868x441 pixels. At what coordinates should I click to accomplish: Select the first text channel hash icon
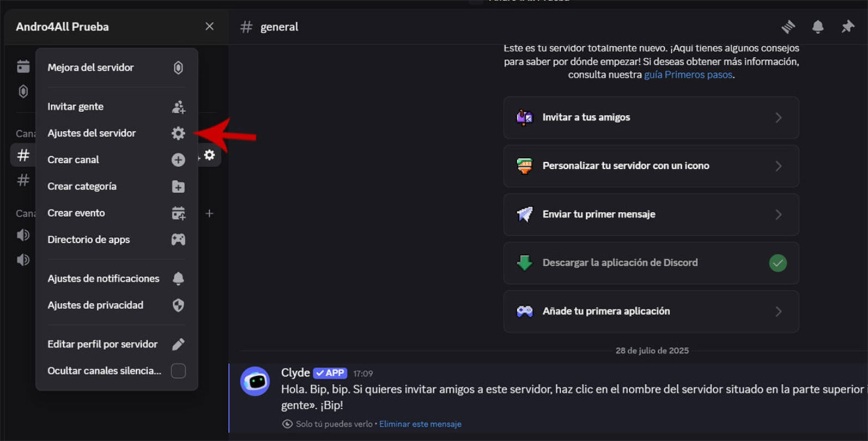click(x=23, y=155)
